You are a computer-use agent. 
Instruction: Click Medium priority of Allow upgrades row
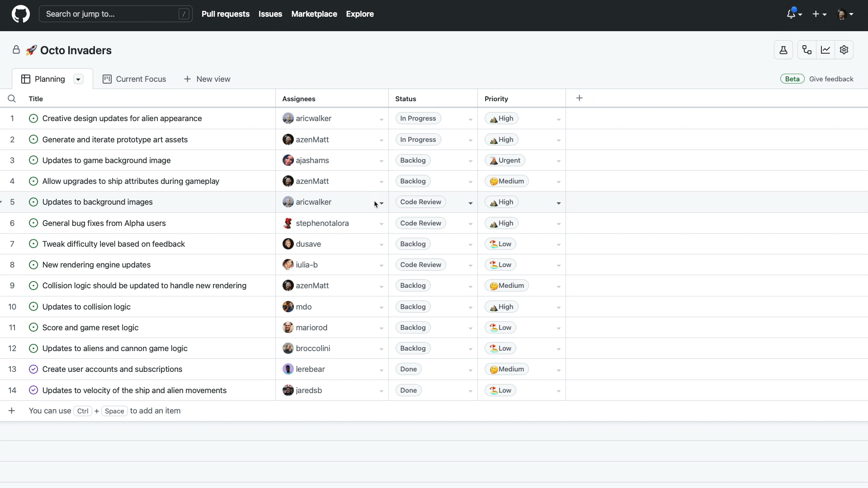[x=507, y=181]
